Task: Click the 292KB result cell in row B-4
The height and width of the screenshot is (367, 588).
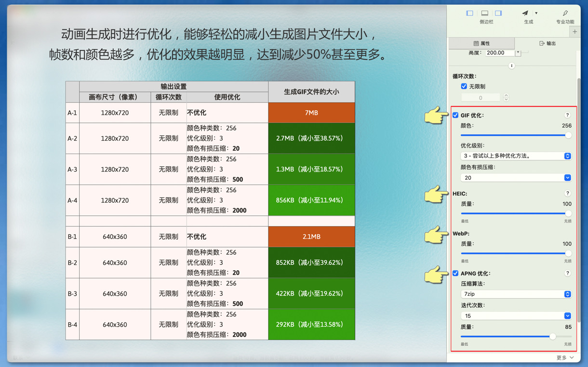Action: [311, 325]
